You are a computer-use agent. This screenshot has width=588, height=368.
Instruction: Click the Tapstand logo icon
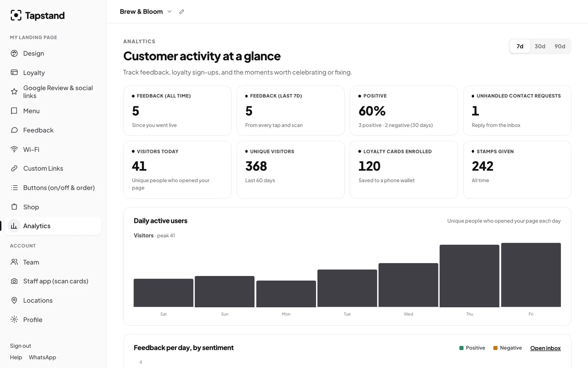[x=16, y=15]
